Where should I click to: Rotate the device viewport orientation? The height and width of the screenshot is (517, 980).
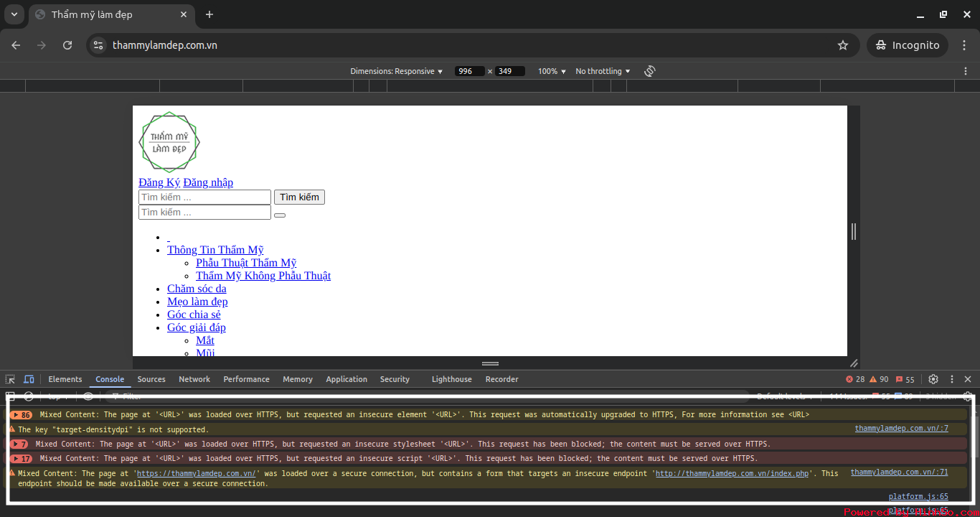coord(650,71)
